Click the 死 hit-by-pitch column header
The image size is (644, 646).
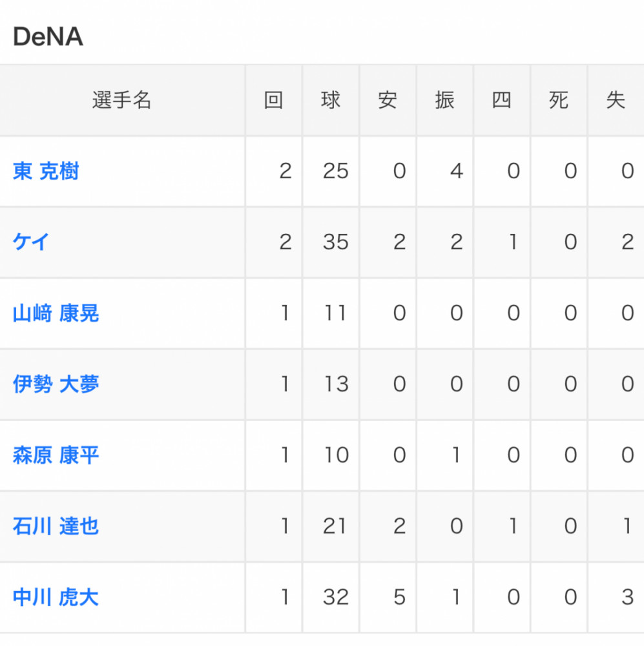[x=559, y=100]
